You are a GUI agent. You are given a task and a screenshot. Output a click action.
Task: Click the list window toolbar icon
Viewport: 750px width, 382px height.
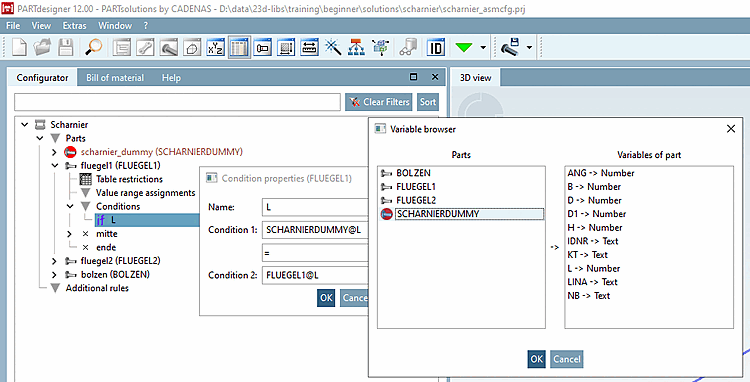(122, 47)
